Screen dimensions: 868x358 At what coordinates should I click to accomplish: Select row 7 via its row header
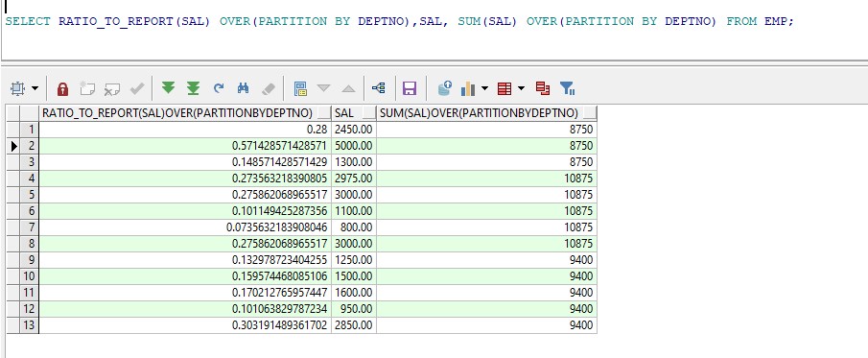click(x=30, y=227)
